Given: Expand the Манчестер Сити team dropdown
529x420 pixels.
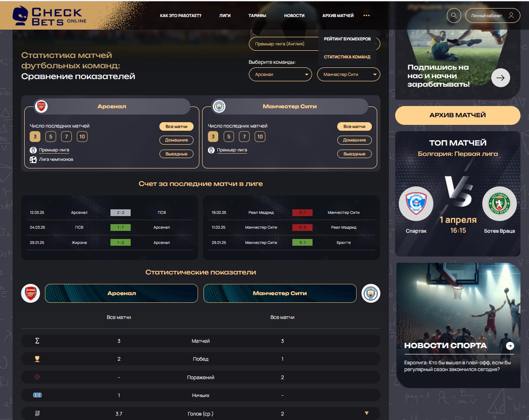Looking at the screenshot, I should pyautogui.click(x=348, y=75).
